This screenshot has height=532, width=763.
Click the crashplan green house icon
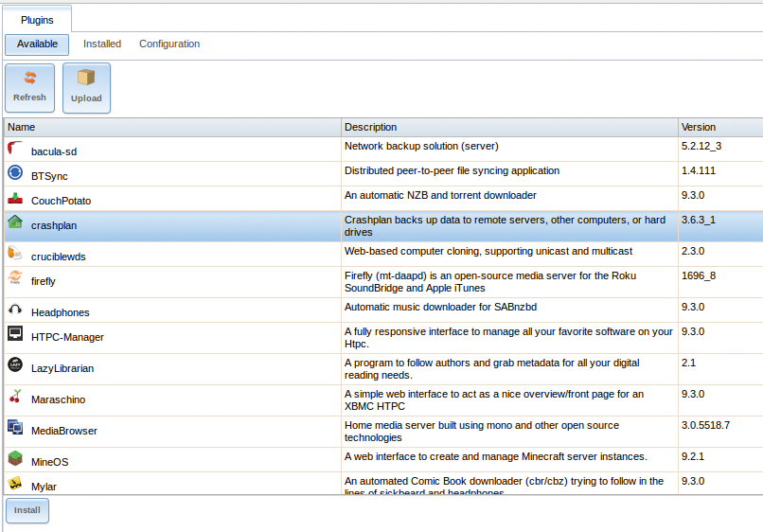click(x=15, y=222)
